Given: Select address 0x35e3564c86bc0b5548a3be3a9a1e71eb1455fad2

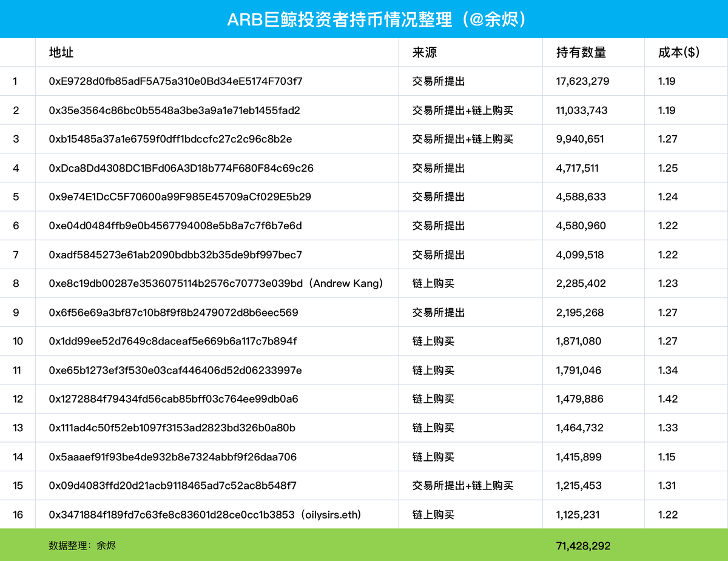Looking at the screenshot, I should coord(175,110).
